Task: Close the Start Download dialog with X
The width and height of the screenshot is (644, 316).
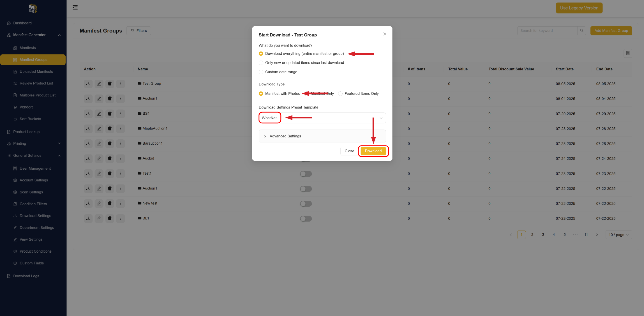Action: click(x=385, y=34)
